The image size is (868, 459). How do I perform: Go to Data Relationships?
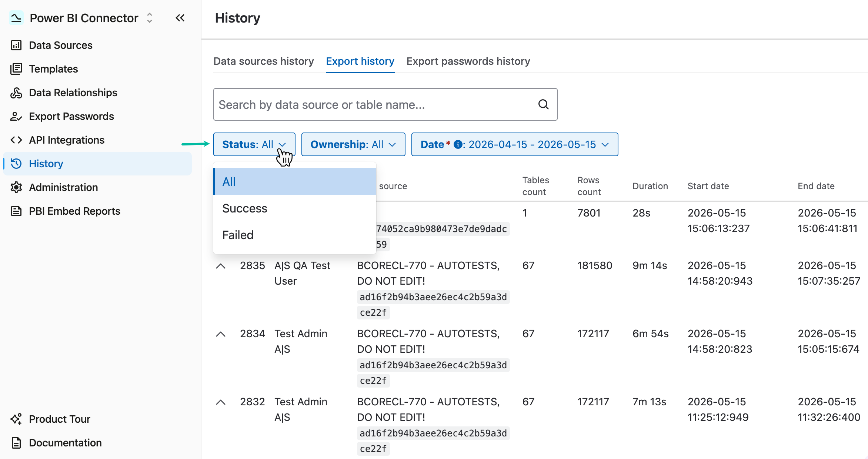tap(97, 93)
